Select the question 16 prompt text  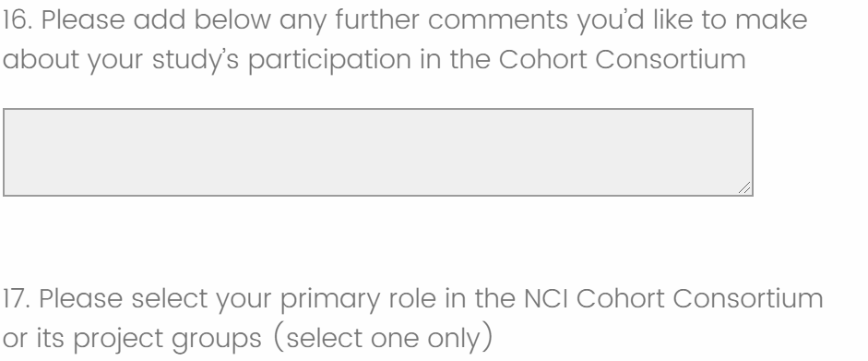click(x=405, y=40)
